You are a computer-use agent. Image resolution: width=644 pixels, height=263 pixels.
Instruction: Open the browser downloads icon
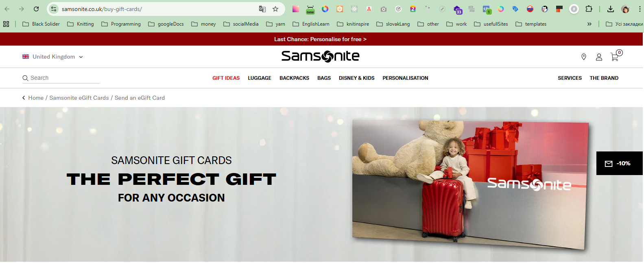[610, 9]
